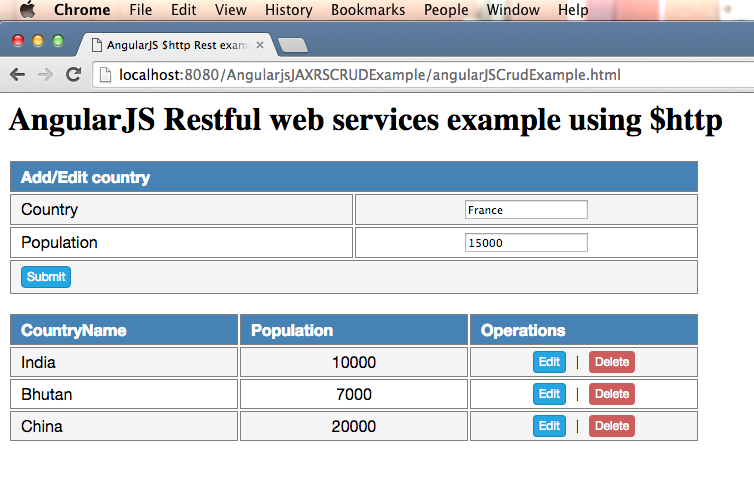Viewport: 754px width, 483px height.
Task: Click the page icon in the address bar
Action: click(105, 75)
